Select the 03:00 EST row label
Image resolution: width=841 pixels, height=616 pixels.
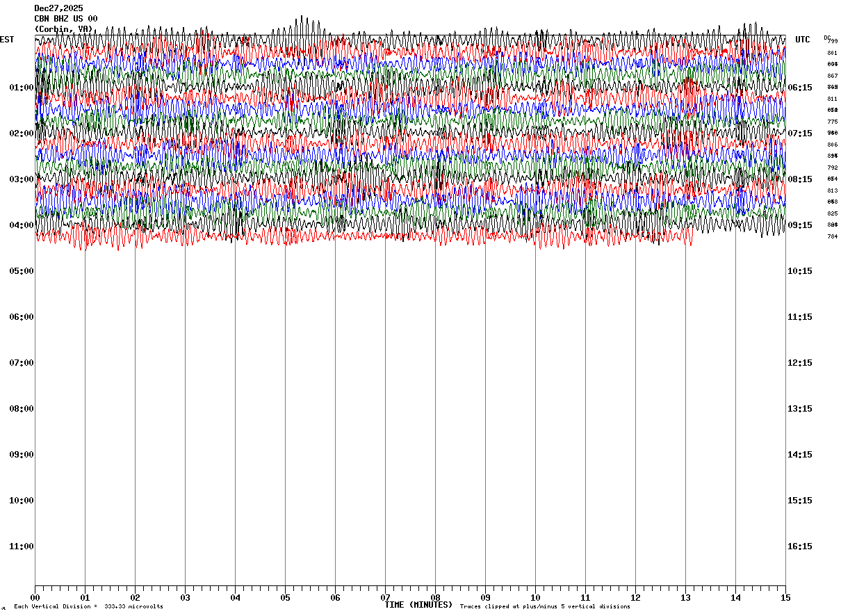(x=22, y=179)
